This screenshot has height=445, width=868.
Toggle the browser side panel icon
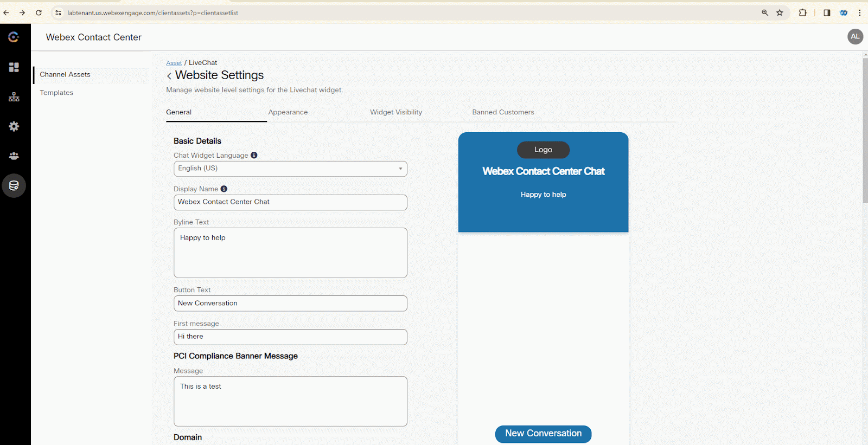pyautogui.click(x=827, y=12)
